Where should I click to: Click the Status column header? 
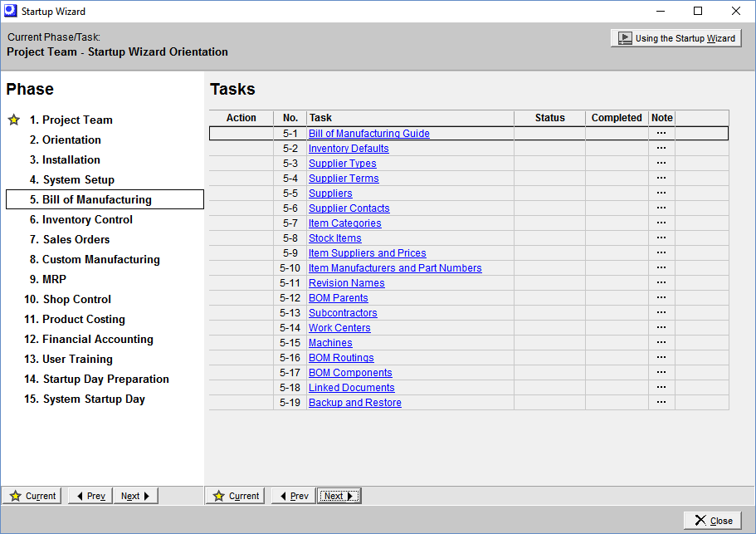point(549,117)
